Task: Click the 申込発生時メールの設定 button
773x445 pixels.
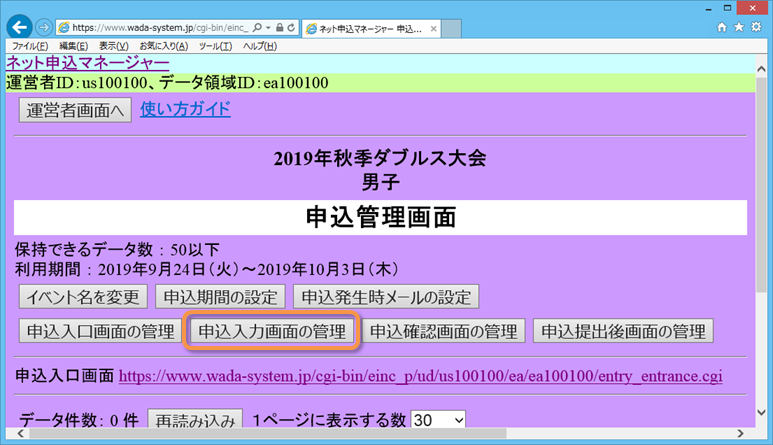Action: (386, 297)
